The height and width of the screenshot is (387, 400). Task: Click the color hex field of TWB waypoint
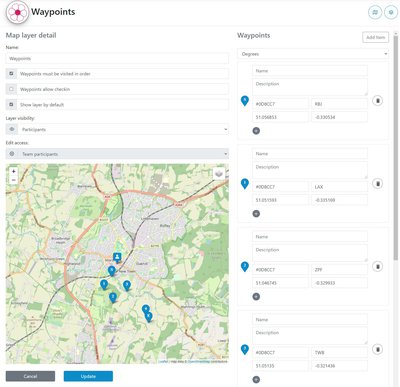pos(280,352)
